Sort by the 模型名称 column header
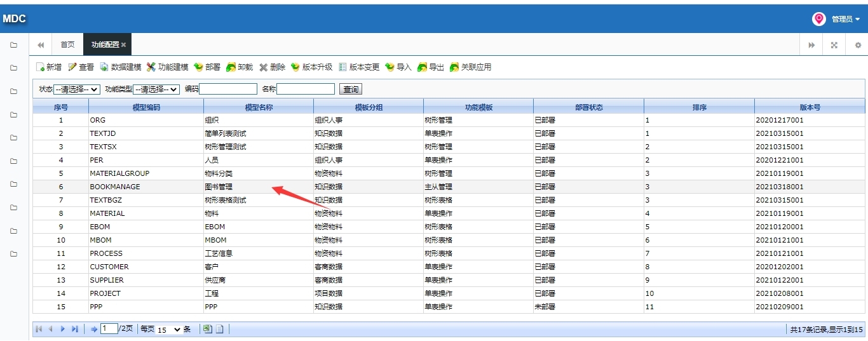 (x=259, y=107)
